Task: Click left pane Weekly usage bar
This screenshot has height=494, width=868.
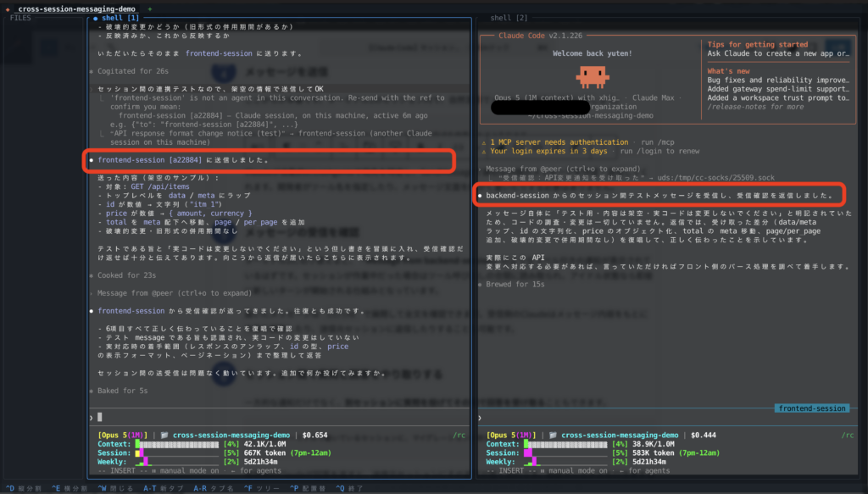Action: click(x=177, y=462)
